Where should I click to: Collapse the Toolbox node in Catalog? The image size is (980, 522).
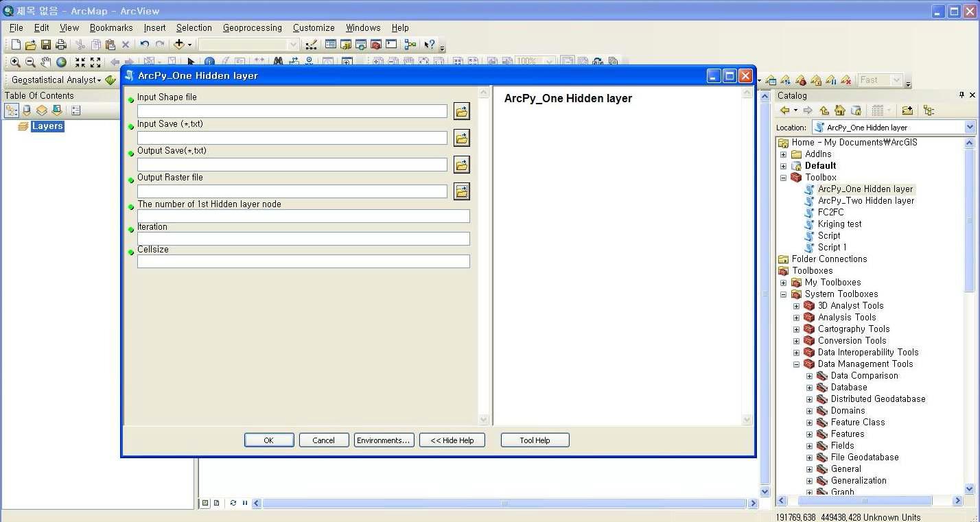783,178
